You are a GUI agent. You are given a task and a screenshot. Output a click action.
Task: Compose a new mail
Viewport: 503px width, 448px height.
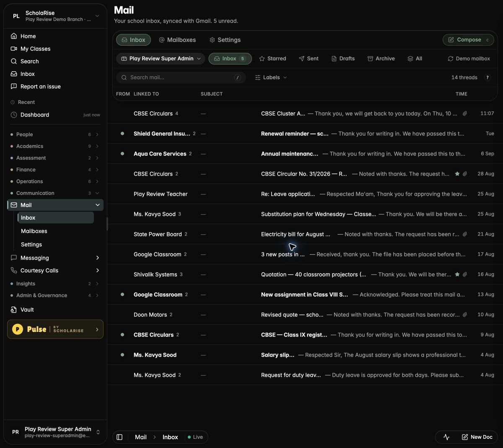[468, 40]
